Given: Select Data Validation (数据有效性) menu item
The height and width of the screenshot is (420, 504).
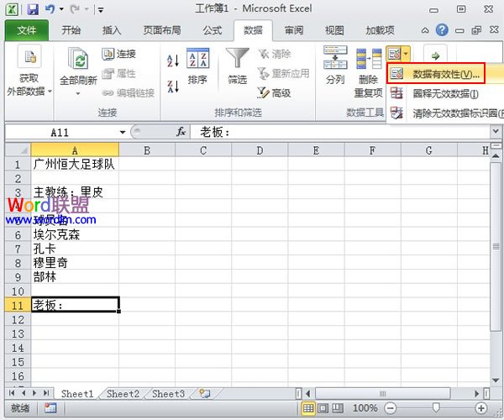Looking at the screenshot, I should [x=445, y=75].
